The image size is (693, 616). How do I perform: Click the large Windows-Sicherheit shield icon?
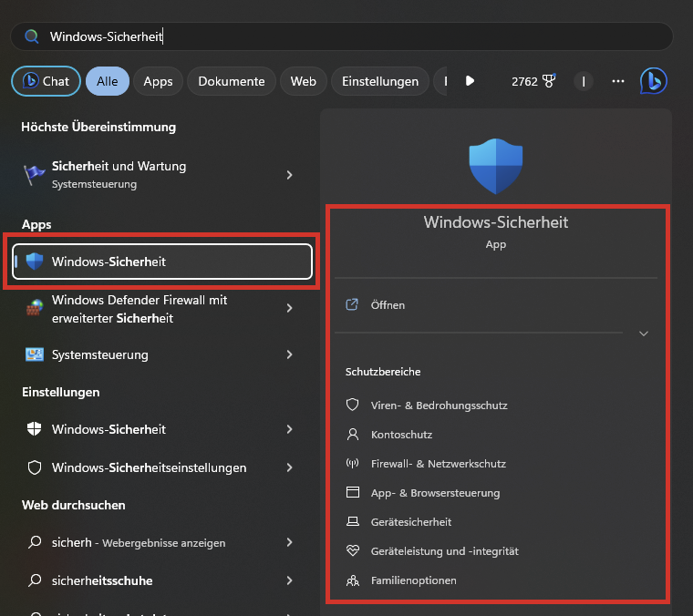point(495,167)
